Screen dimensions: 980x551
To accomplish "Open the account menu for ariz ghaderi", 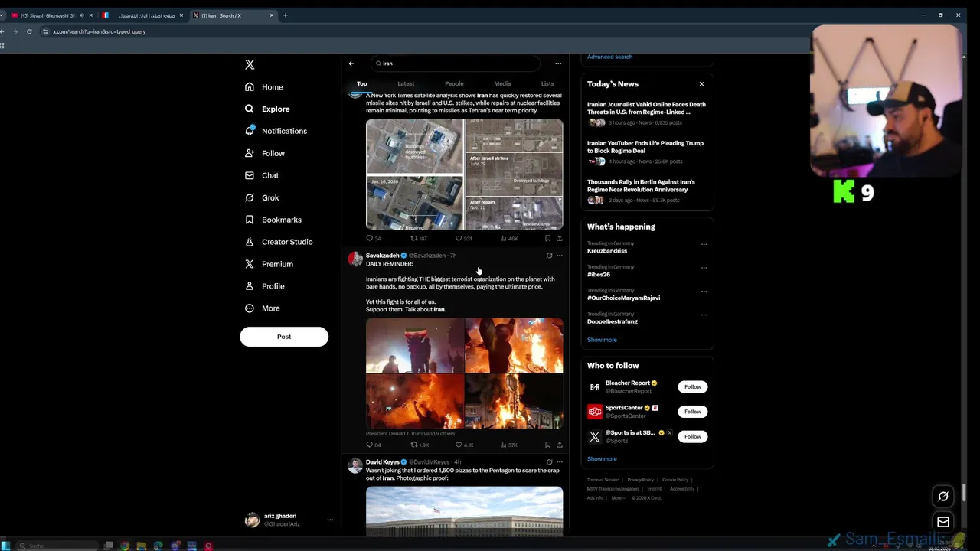I will click(330, 520).
